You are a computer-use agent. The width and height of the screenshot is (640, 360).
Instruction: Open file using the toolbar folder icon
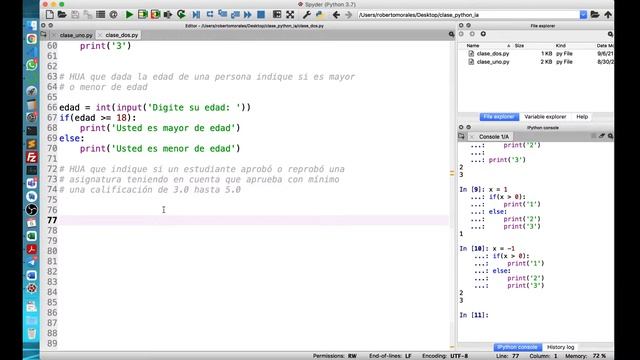click(62, 15)
